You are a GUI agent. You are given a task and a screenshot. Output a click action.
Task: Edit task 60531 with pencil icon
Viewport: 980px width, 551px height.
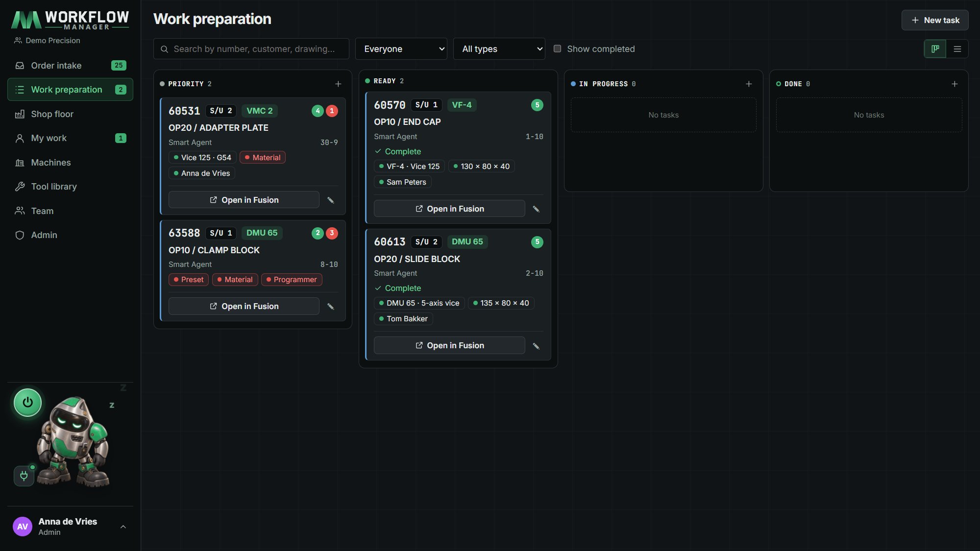pyautogui.click(x=331, y=200)
